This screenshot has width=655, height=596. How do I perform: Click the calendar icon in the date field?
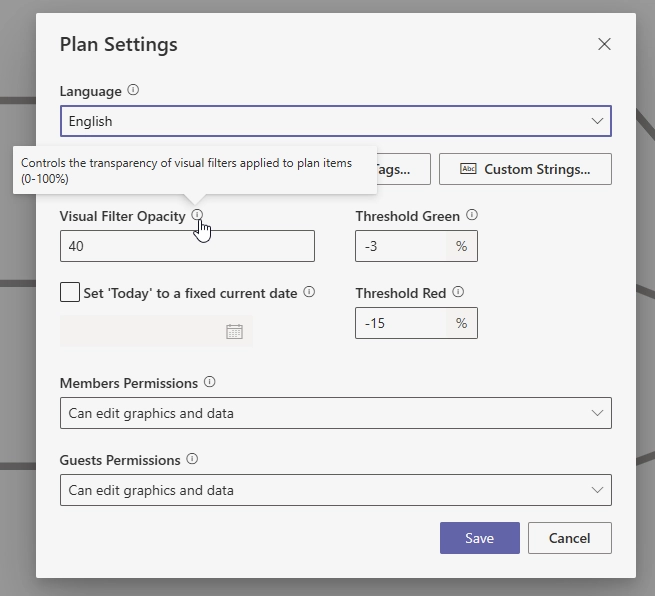234,332
